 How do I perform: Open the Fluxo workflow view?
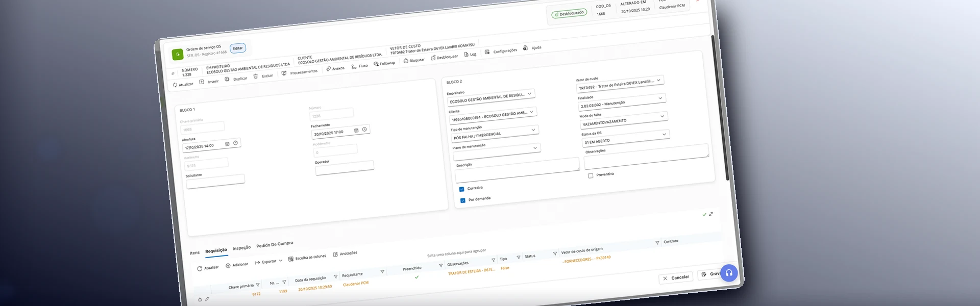360,66
